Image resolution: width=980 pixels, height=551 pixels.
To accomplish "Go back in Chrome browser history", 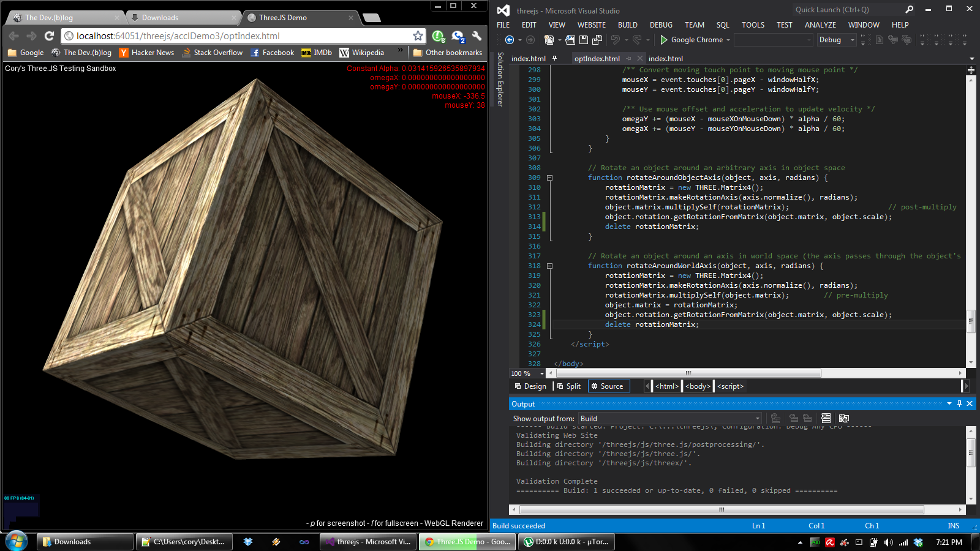I will point(13,36).
